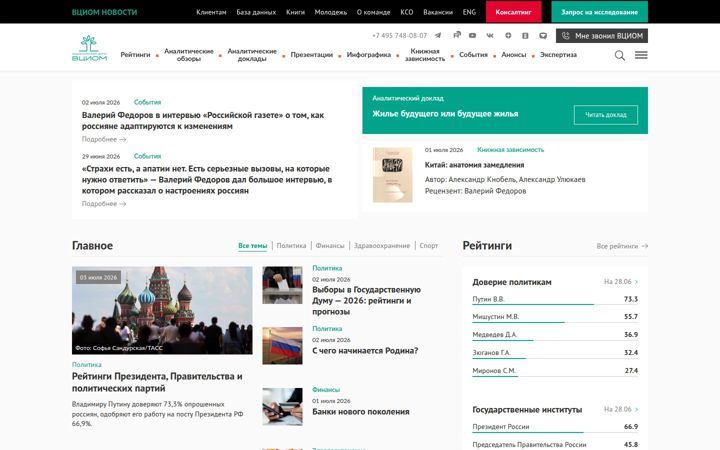Click the phone icon in Мне звонил ВЦИОМ
This screenshot has height=450, width=720.
pos(565,36)
